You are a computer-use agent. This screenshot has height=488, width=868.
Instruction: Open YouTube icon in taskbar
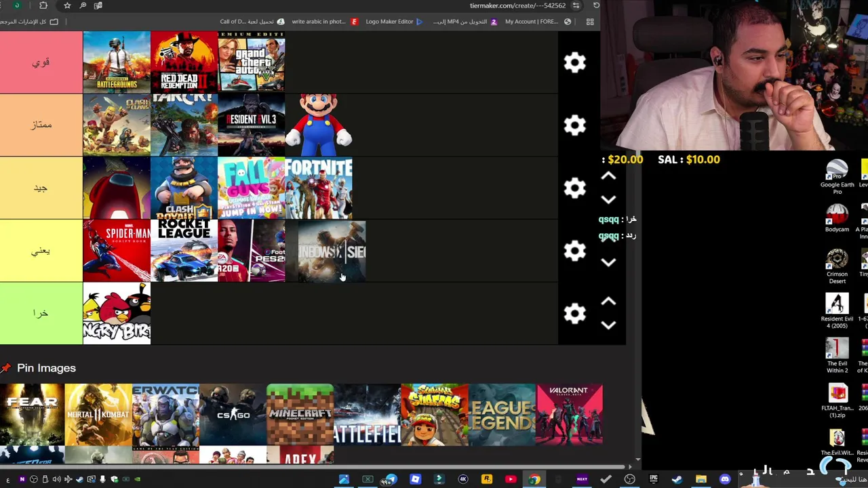click(511, 479)
